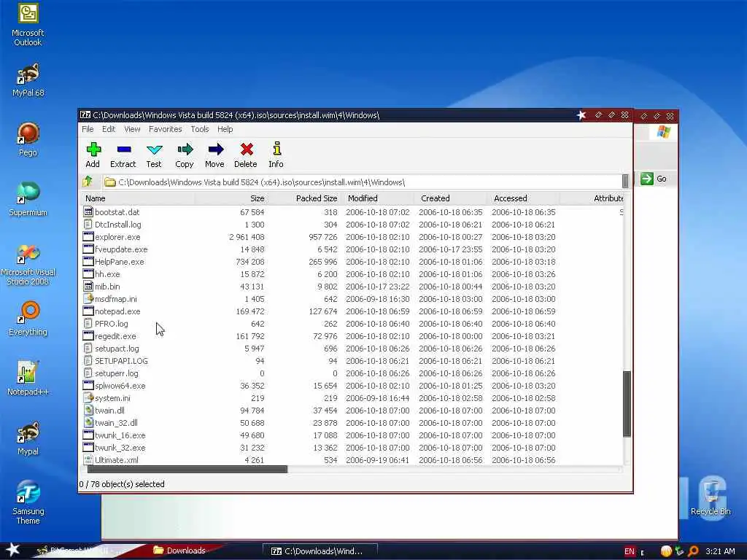Open the File menu

pyautogui.click(x=88, y=129)
